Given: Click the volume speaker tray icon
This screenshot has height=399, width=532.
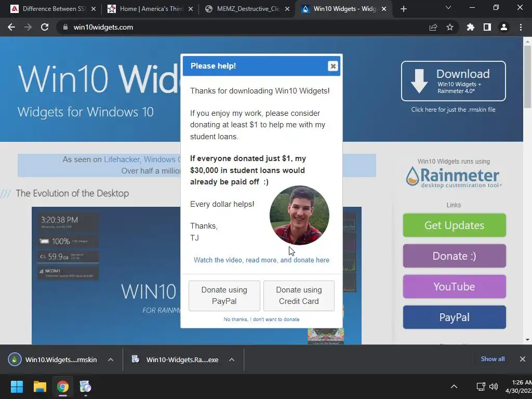Looking at the screenshot, I should click(494, 387).
